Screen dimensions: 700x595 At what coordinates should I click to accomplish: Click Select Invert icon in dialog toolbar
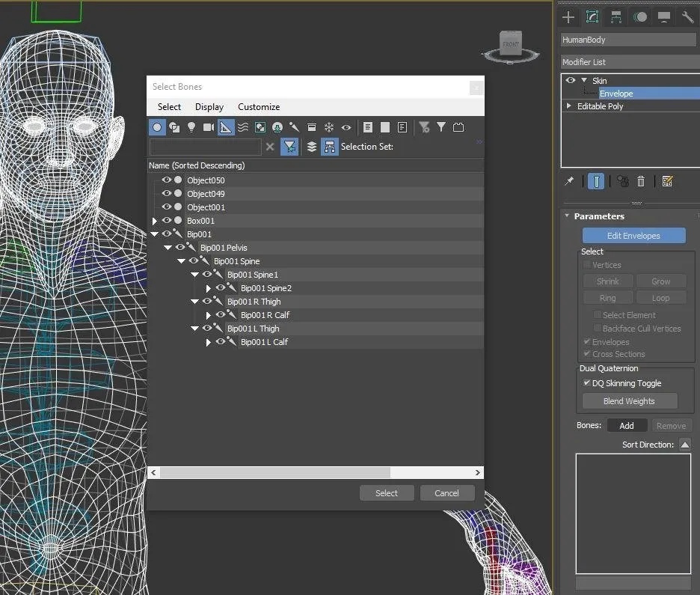402,127
